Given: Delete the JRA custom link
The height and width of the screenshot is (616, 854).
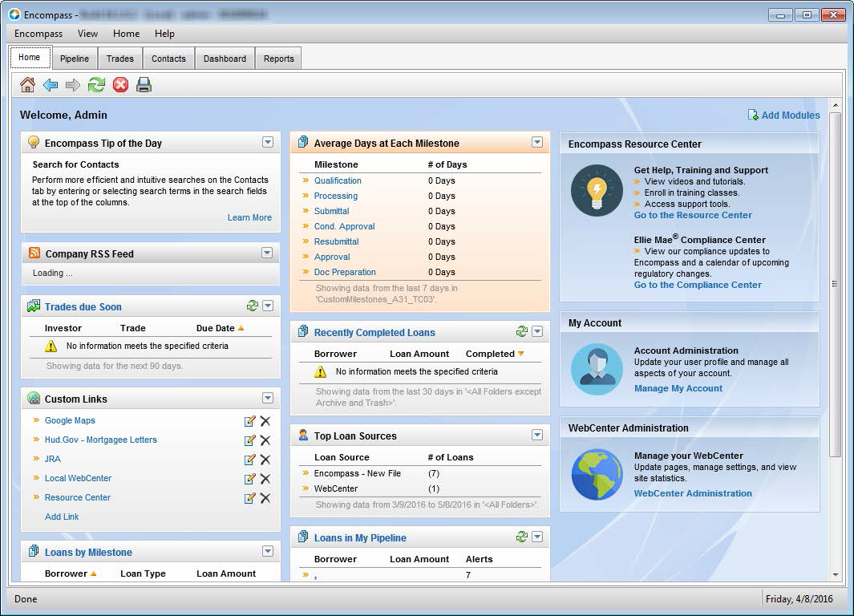Looking at the screenshot, I should click(x=265, y=460).
